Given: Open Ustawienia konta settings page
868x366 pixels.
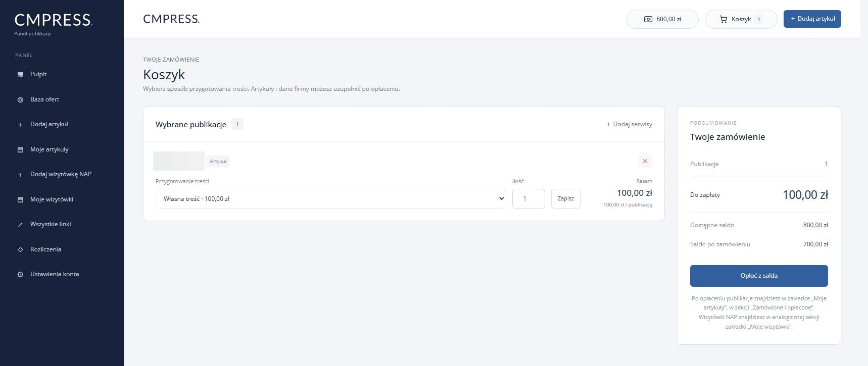Looking at the screenshot, I should click(55, 274).
